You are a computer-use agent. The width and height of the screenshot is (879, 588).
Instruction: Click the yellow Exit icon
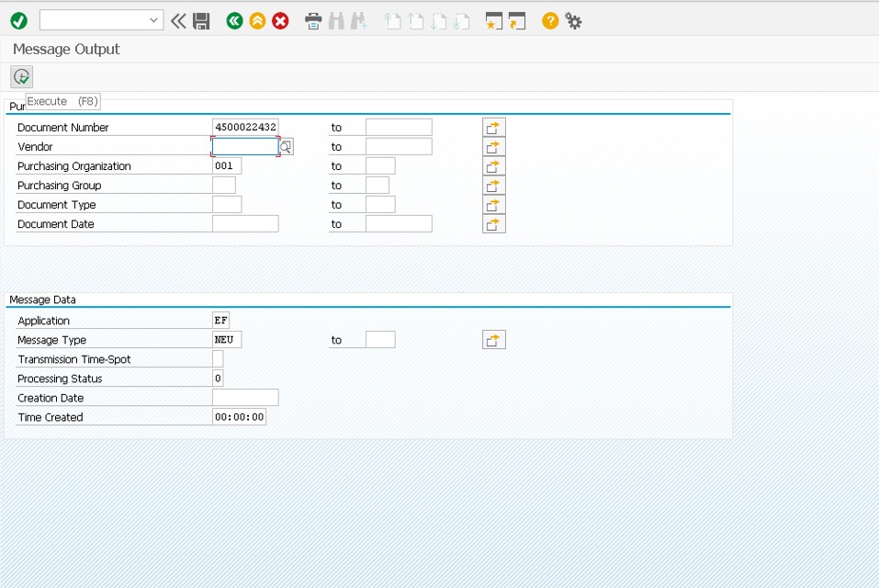click(x=257, y=21)
